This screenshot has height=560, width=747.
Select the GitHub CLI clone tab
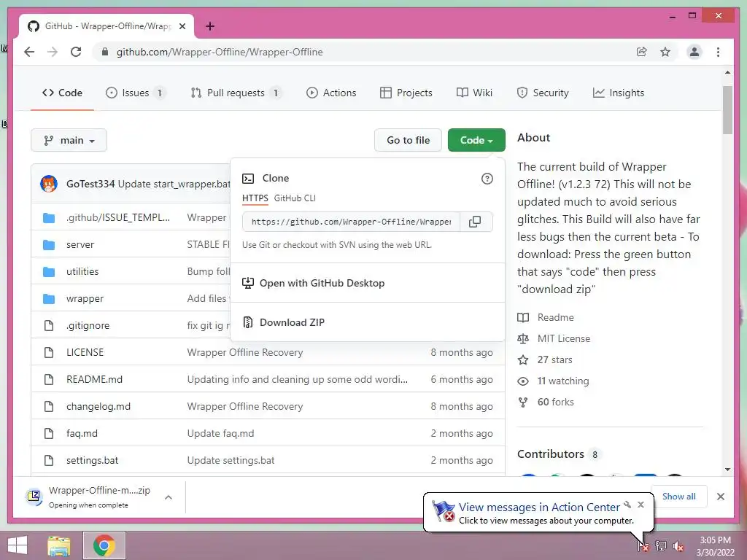pyautogui.click(x=295, y=198)
